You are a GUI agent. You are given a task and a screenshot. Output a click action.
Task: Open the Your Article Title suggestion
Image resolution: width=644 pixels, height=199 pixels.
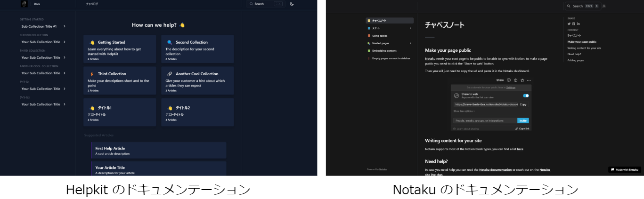click(x=159, y=169)
